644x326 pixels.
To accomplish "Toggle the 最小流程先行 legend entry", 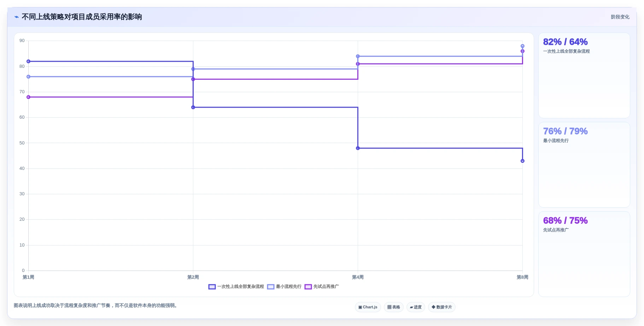I will coord(284,287).
